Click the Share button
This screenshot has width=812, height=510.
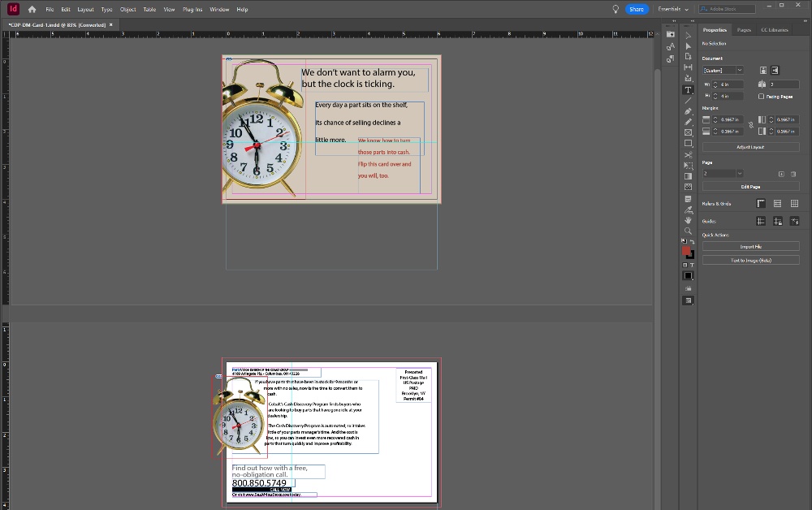click(x=637, y=9)
